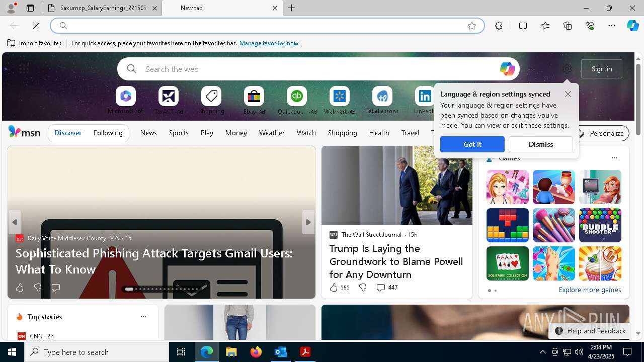Open the Favorites list icon
This screenshot has width=644, height=362.
(x=545, y=26)
